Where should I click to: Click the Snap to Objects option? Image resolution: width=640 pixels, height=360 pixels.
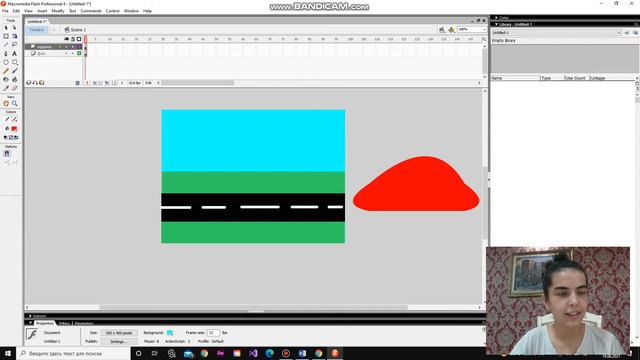coord(7,154)
